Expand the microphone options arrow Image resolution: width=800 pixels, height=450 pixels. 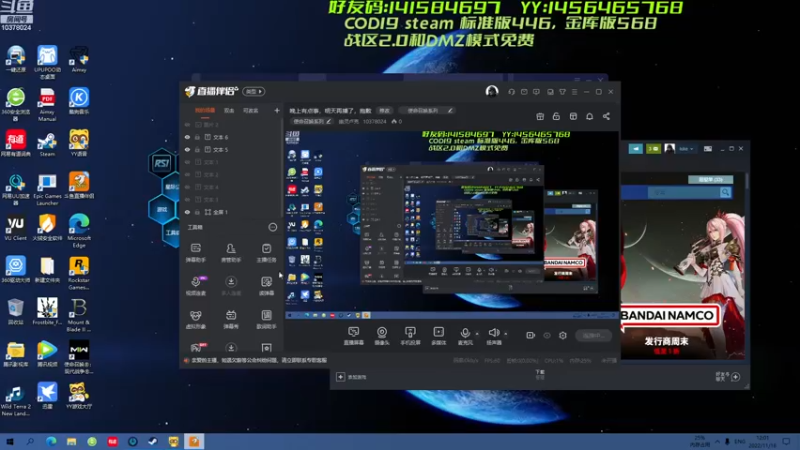point(477,334)
